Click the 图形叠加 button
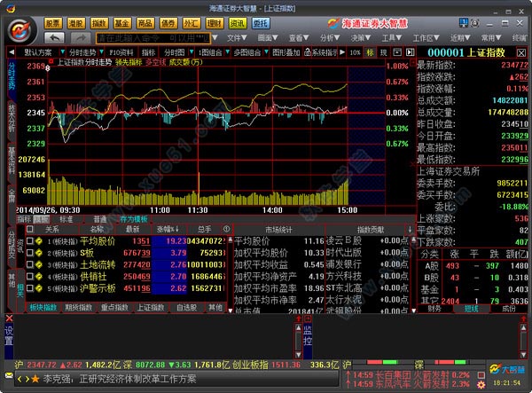 pyautogui.click(x=286, y=52)
